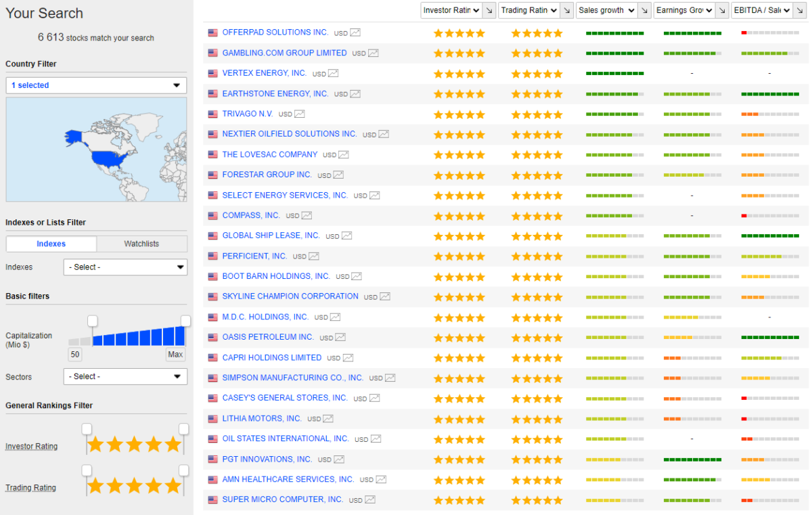This screenshot has height=515, width=812.
Task: Open the Sectors dropdown
Action: tap(125, 377)
